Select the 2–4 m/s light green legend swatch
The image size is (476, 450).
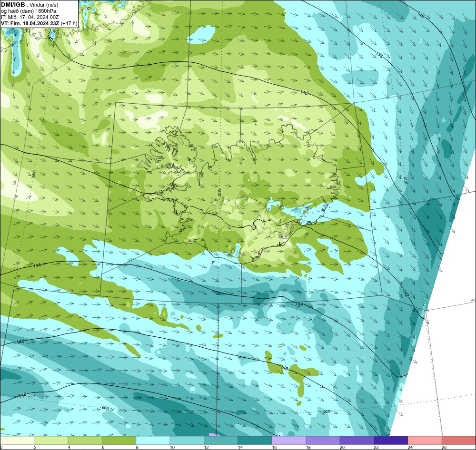point(51,440)
